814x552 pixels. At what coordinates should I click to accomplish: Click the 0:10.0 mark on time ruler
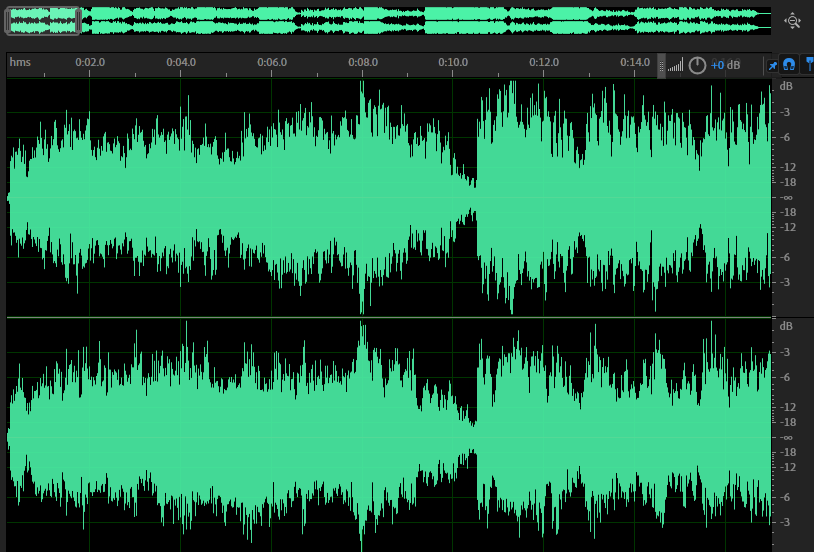click(453, 62)
